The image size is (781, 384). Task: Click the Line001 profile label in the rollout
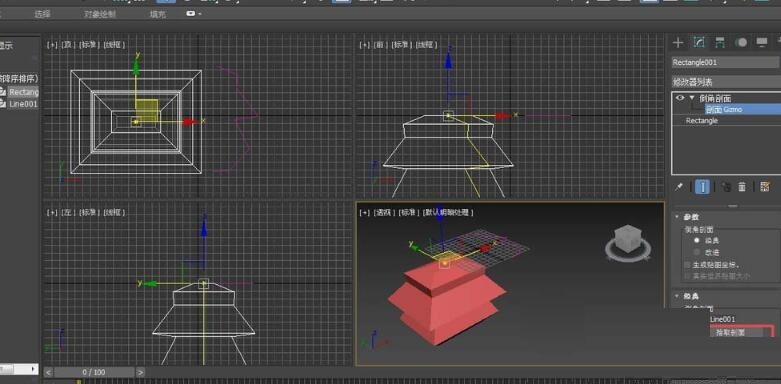click(723, 319)
